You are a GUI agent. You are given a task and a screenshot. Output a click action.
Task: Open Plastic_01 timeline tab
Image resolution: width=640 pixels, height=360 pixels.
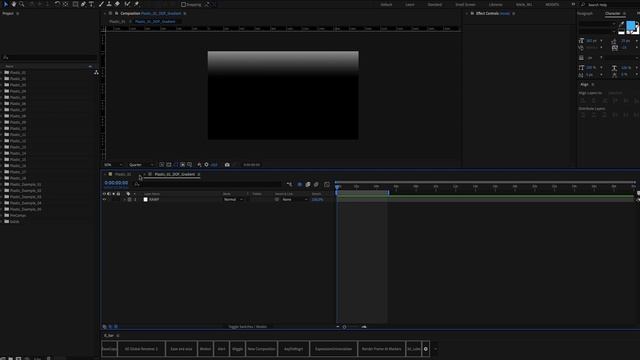point(123,174)
